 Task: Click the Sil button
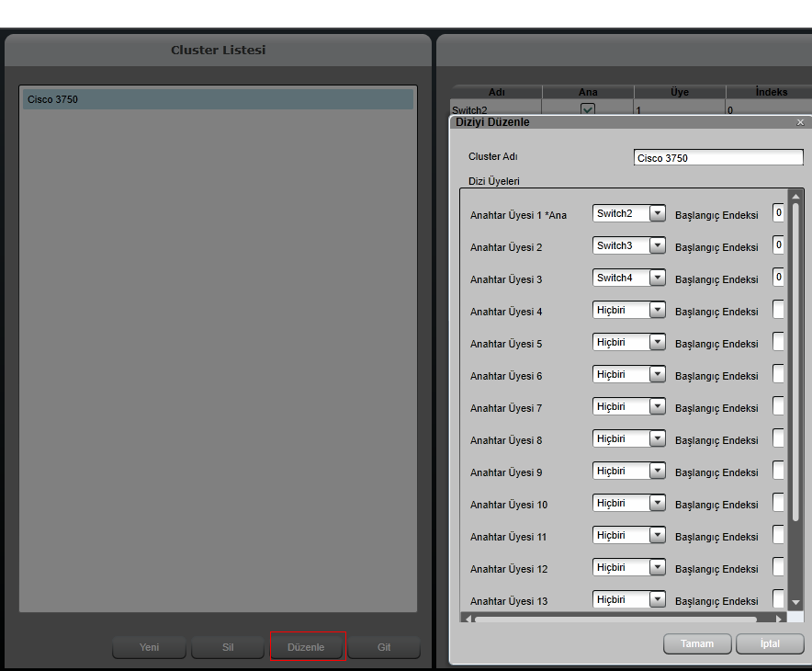[x=228, y=647]
